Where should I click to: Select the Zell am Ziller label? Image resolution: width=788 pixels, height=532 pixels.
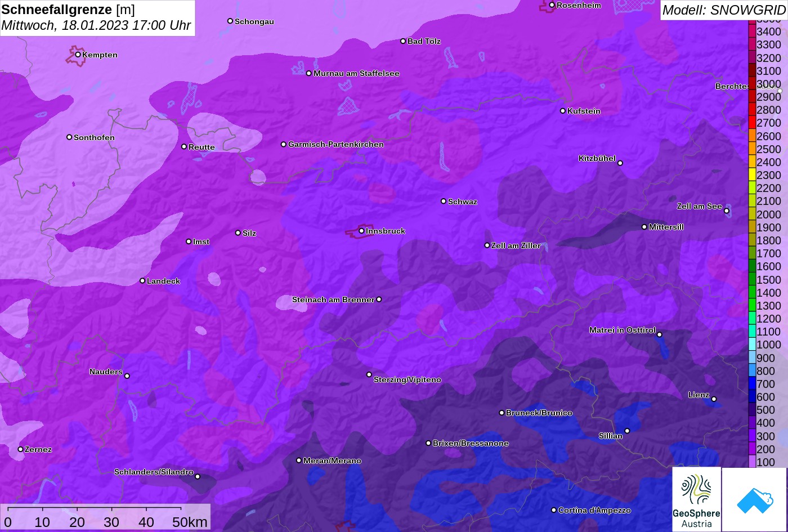[516, 245]
